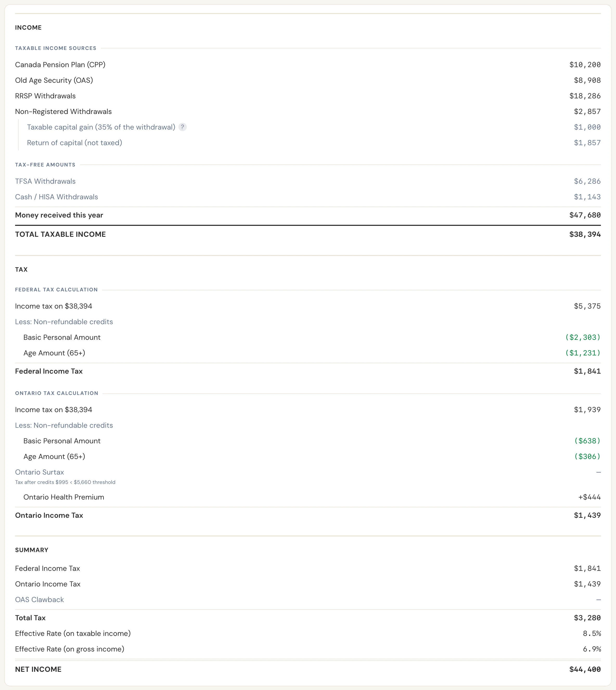Click the $44,400 net income value
616x690 pixels.
point(585,669)
